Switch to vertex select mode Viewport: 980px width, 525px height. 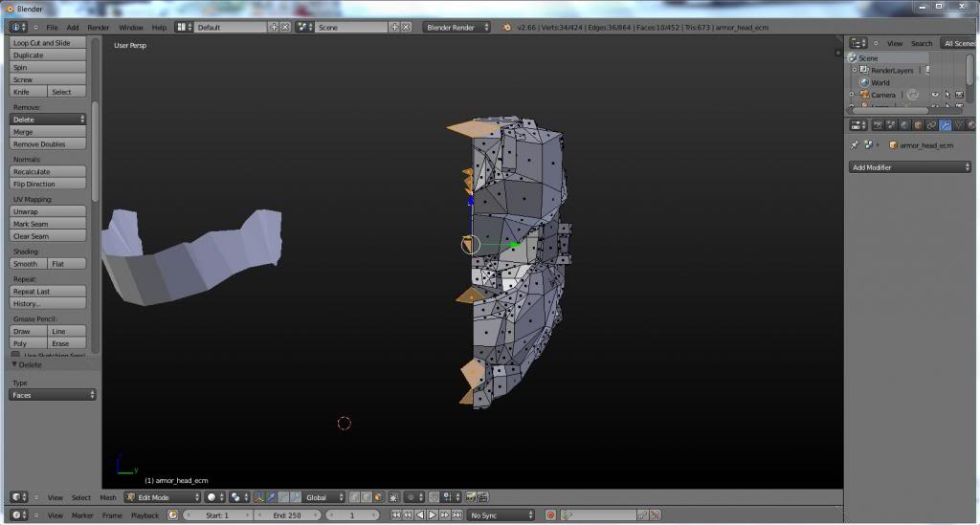(x=354, y=497)
